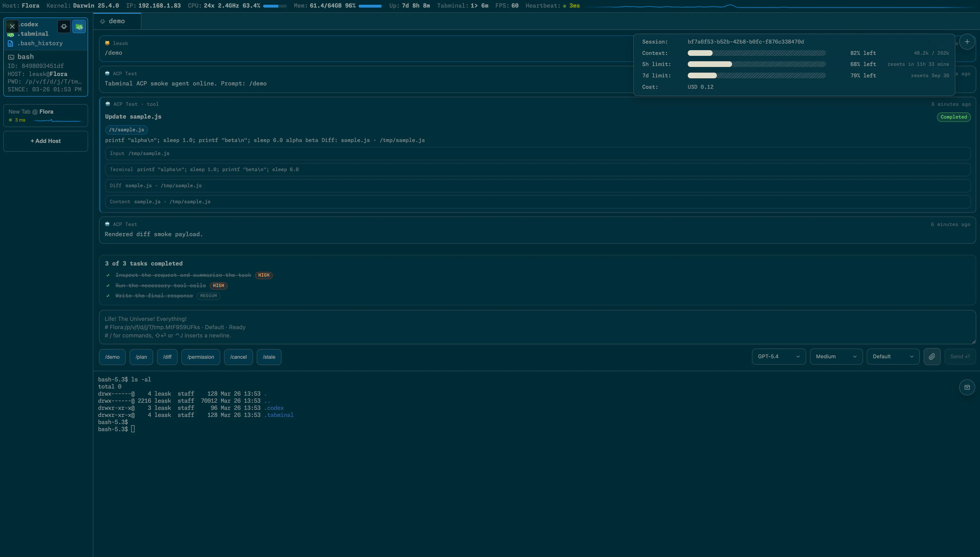Run the /permission quick command

(201, 357)
